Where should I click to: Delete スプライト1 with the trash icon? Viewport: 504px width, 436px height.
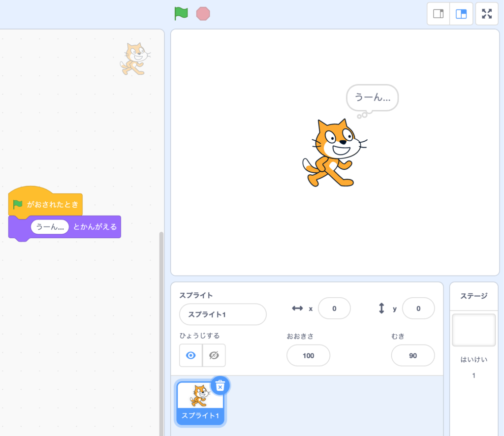220,386
